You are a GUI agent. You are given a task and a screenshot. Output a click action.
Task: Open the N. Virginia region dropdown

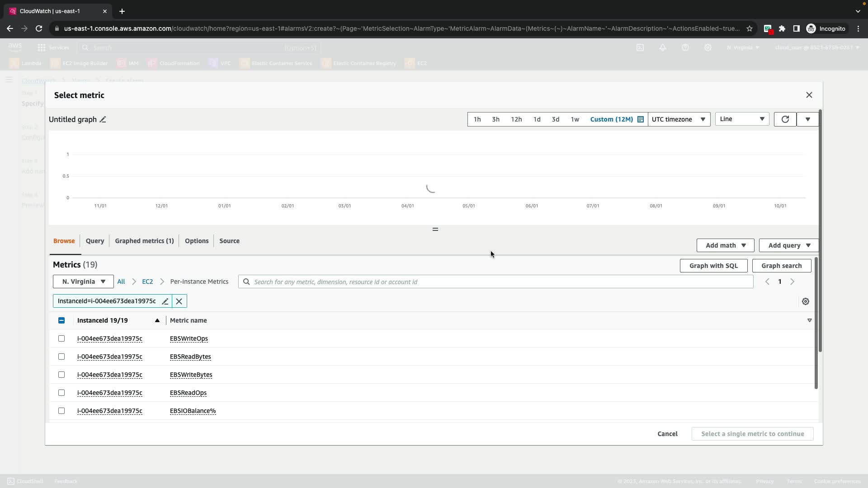(83, 282)
